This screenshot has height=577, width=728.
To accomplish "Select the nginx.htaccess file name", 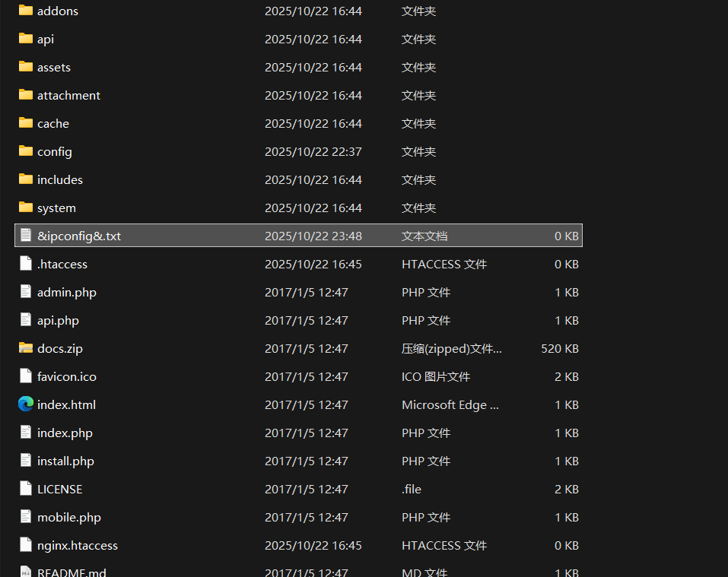I will (x=78, y=546).
